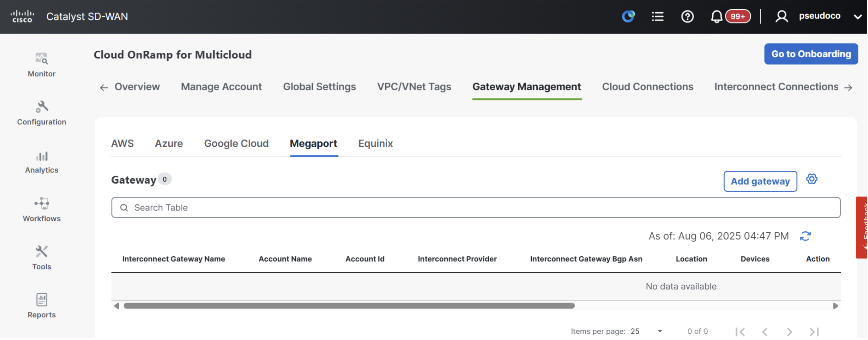The width and height of the screenshot is (868, 340).
Task: Open the help question mark icon
Action: point(688,16)
